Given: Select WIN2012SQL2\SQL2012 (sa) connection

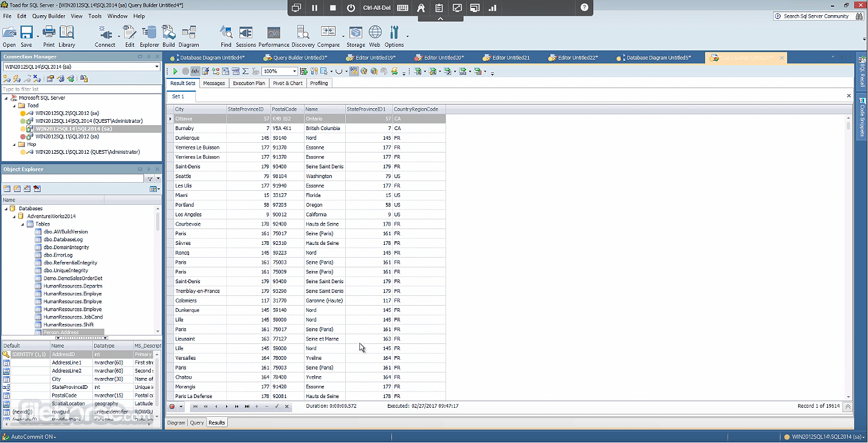Looking at the screenshot, I should click(67, 113).
